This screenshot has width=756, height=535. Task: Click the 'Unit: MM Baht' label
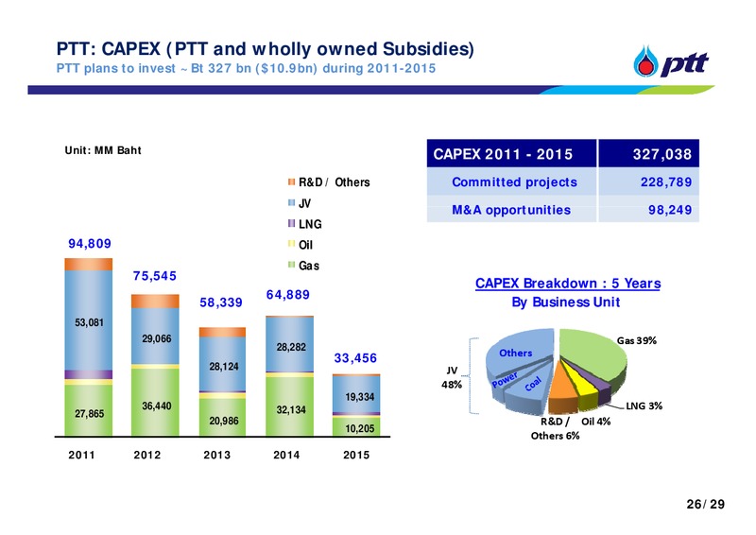(x=103, y=150)
